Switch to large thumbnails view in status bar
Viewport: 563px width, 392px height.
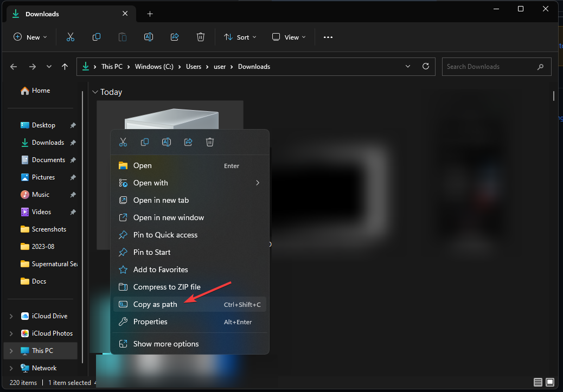tap(550, 382)
